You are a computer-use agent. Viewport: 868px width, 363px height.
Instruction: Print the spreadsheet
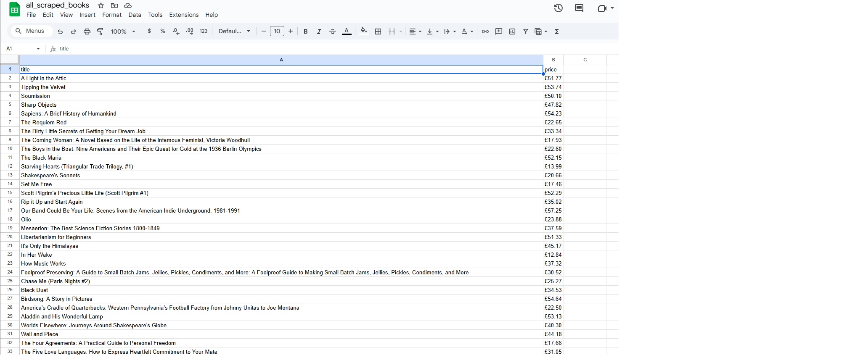pos(87,32)
